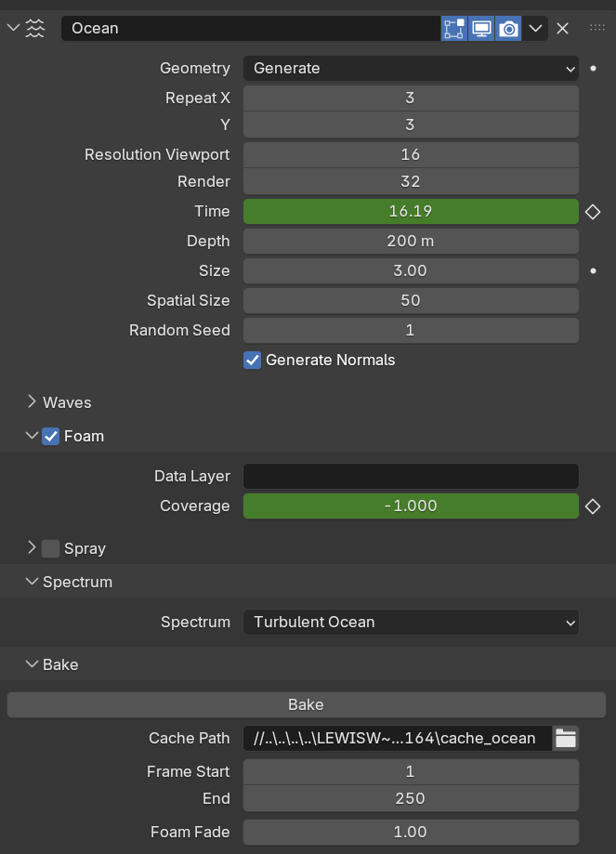
Task: Collapse the Spectrum subpanel
Action: tap(32, 582)
